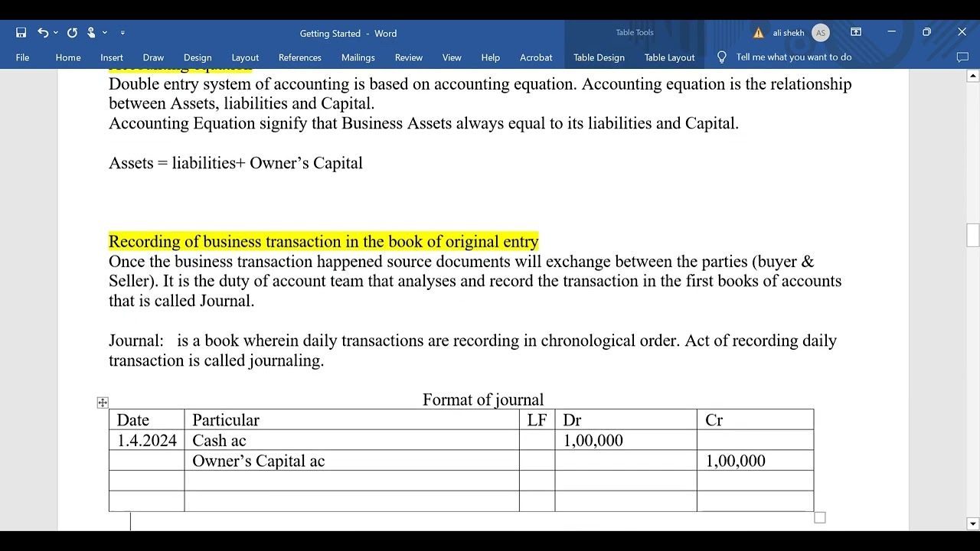Click the 'Cash ac' cell
The height and width of the screenshot is (551, 980).
tap(352, 440)
